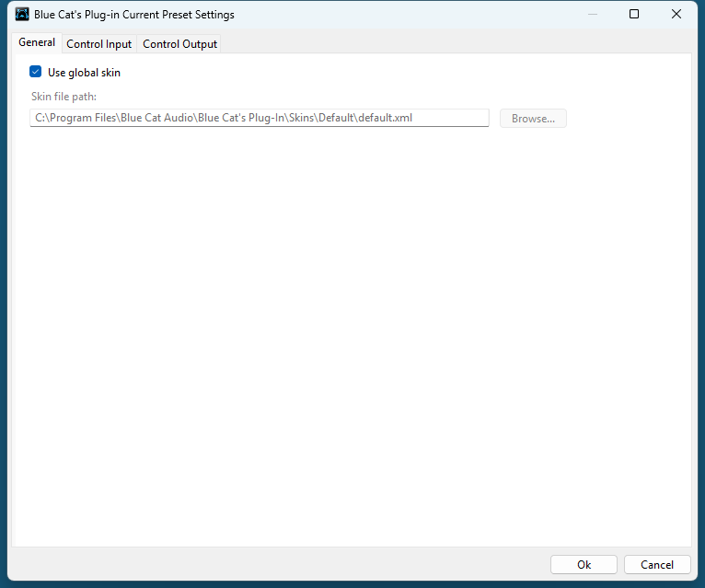Dismiss the dialog with Cancel
Image resolution: width=705 pixels, height=588 pixels.
point(656,565)
